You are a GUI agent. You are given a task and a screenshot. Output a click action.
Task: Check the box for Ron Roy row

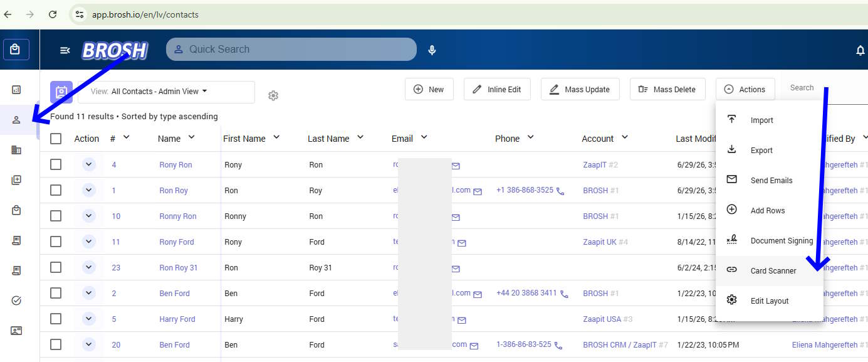[x=56, y=190]
